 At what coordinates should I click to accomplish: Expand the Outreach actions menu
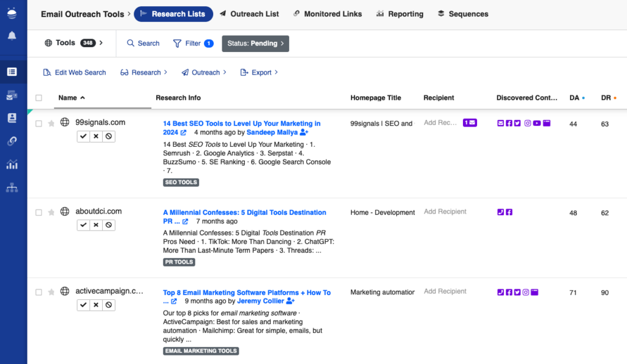coord(204,72)
